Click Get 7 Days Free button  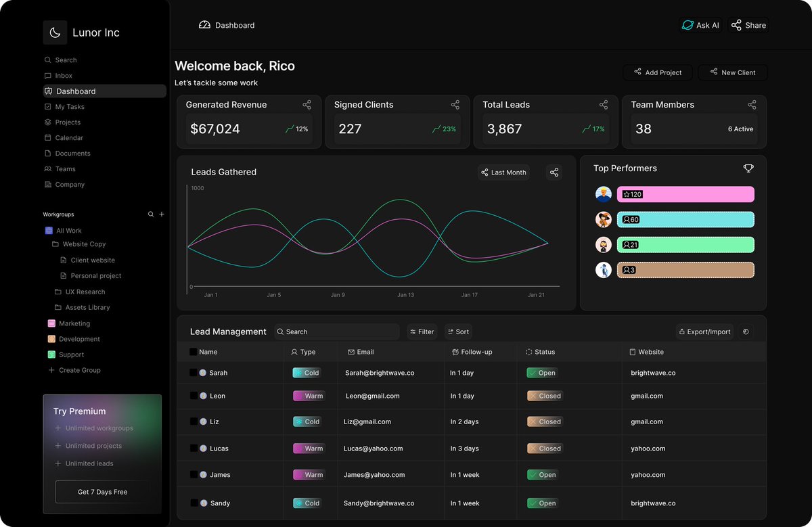(102, 492)
